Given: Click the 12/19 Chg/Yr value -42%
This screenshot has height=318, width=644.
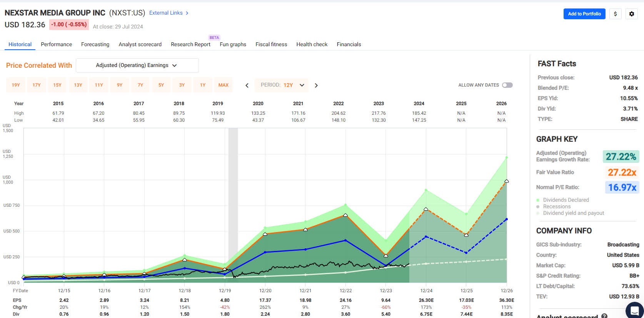Looking at the screenshot, I should tap(225, 307).
